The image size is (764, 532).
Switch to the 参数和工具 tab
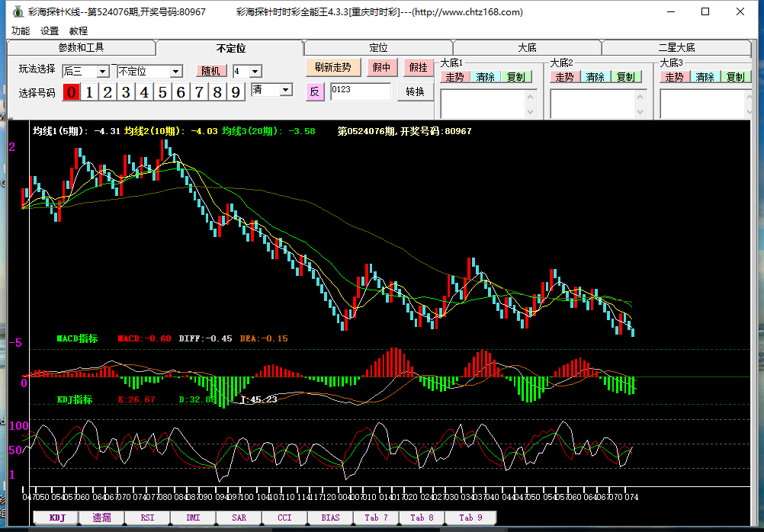click(81, 48)
